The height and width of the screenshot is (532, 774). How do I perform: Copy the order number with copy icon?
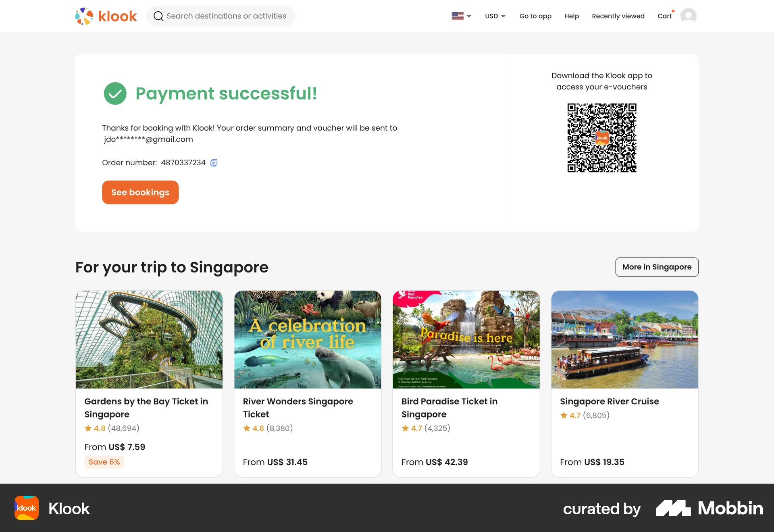click(214, 163)
